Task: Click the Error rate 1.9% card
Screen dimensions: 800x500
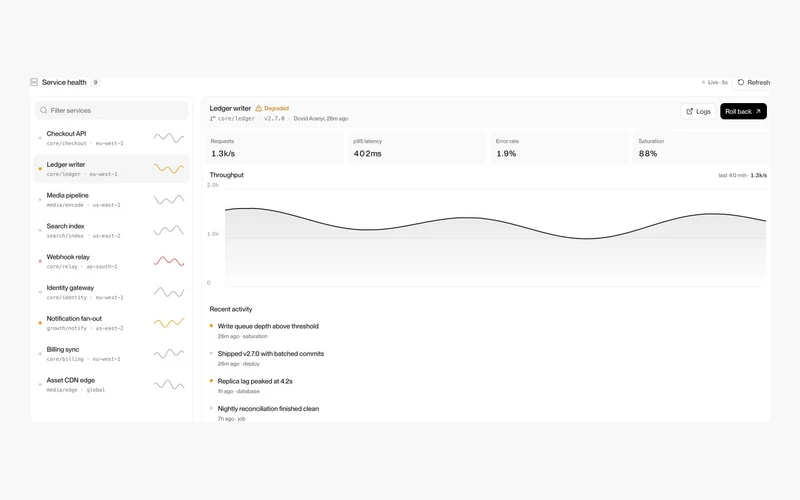Action: (x=560, y=148)
